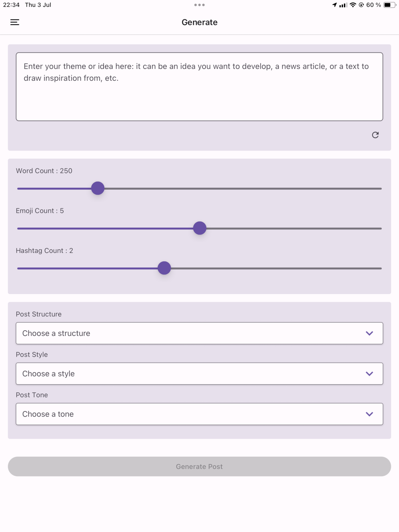Click the Post Tone chevron arrow
Image resolution: width=399 pixels, height=532 pixels.
(369, 414)
